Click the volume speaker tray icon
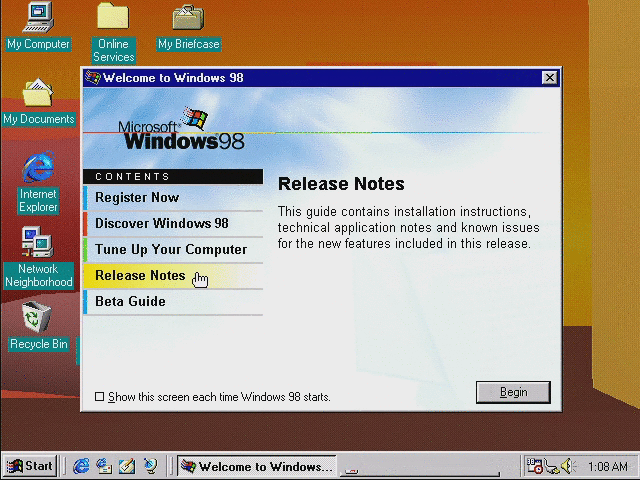The width and height of the screenshot is (640, 480). [568, 466]
